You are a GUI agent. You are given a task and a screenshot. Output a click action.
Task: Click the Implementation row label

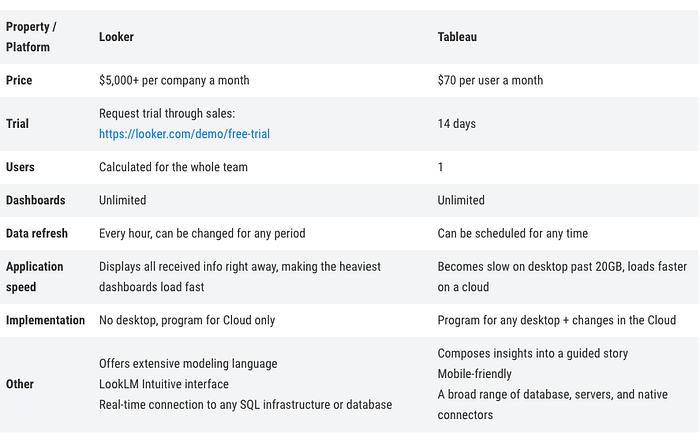pos(46,320)
